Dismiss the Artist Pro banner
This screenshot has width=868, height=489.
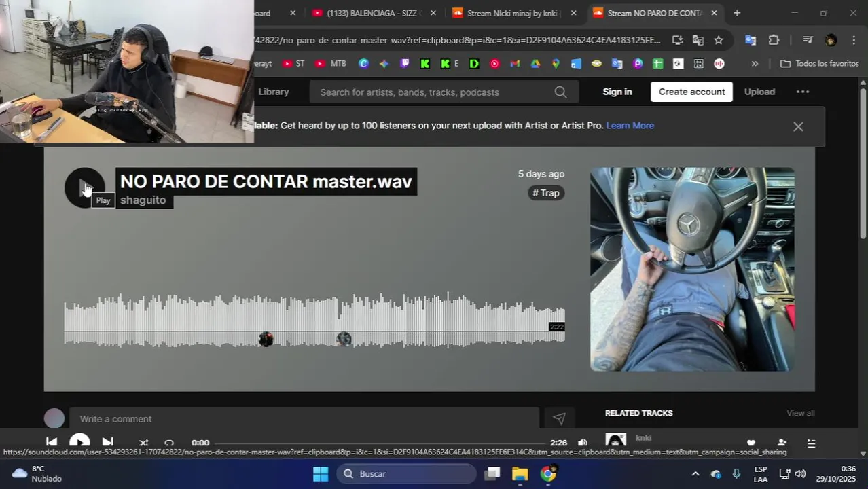[798, 126]
